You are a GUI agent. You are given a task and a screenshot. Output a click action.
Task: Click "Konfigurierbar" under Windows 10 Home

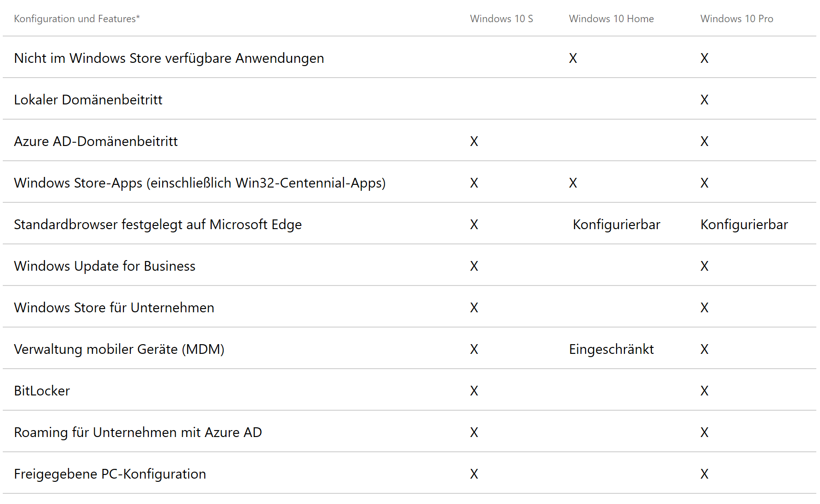(616, 225)
